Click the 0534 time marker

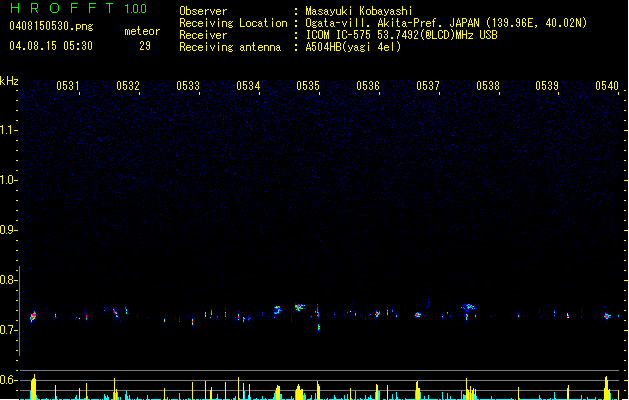pos(248,86)
